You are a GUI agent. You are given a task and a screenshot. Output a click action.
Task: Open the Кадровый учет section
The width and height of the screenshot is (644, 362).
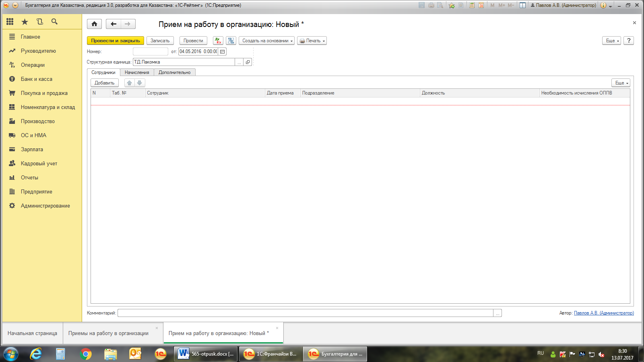tap(42, 163)
